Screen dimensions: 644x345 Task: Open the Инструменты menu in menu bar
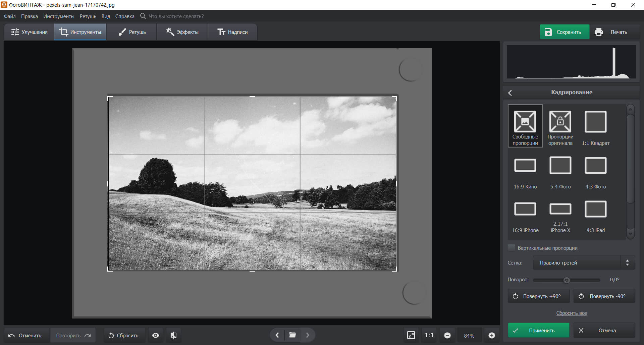click(x=59, y=16)
